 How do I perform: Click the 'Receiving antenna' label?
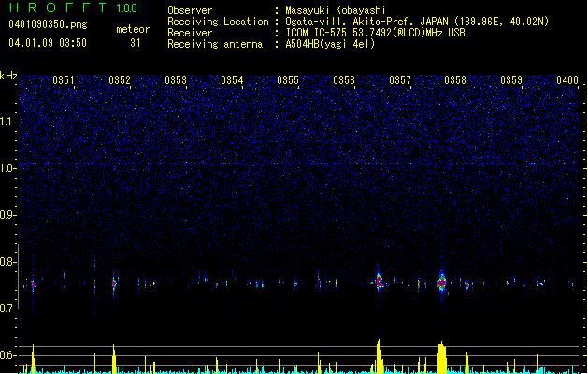(x=215, y=44)
